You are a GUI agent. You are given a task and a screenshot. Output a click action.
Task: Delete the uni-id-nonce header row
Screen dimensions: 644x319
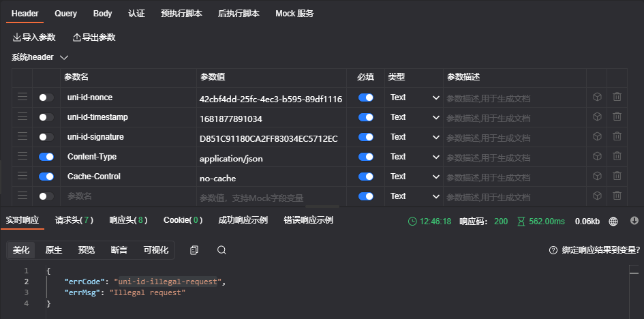[x=617, y=97]
